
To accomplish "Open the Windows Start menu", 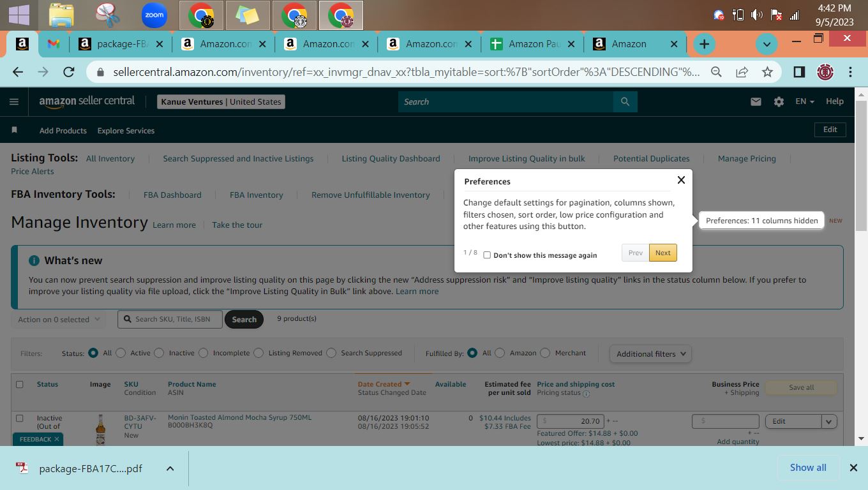I will 19,15.
